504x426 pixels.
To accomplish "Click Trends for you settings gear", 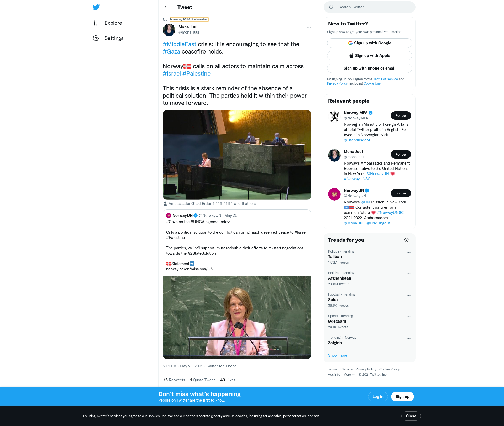I will point(406,240).
